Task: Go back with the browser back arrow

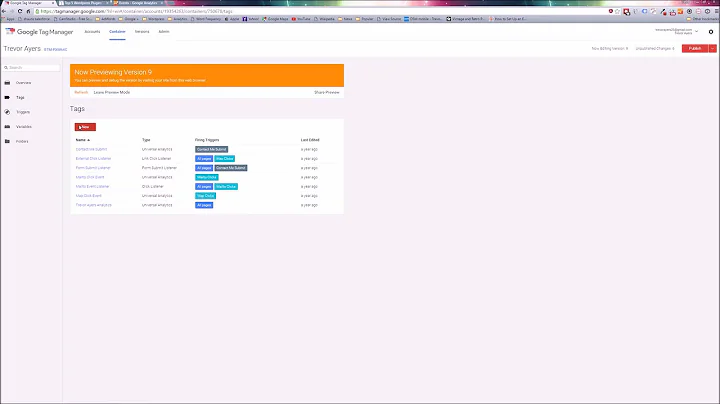Action: click(x=4, y=11)
